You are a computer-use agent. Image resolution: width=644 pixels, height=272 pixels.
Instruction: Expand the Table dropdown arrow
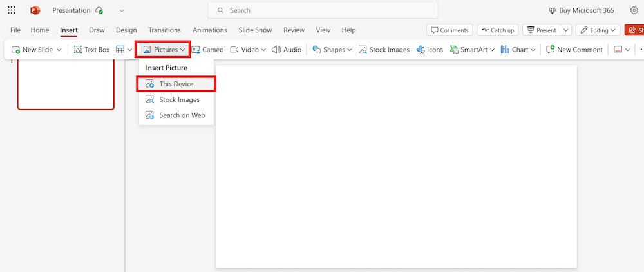coord(129,50)
